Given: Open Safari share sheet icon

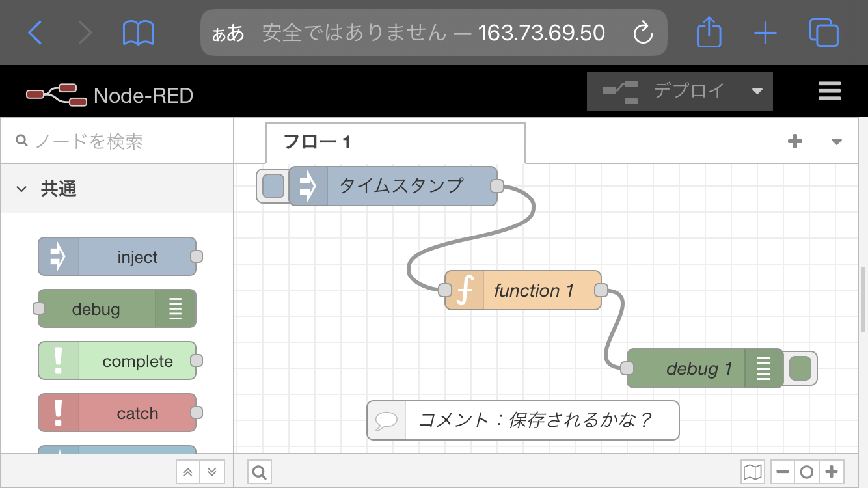Looking at the screenshot, I should [x=709, y=31].
